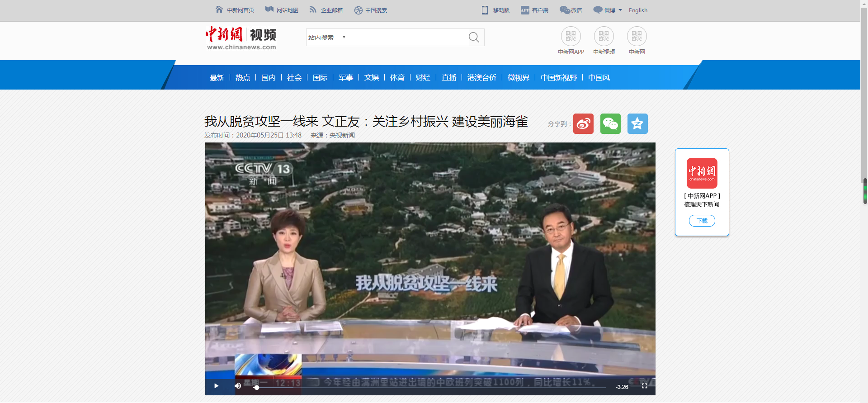The width and height of the screenshot is (868, 403).
Task: Play the video
Action: click(x=217, y=386)
